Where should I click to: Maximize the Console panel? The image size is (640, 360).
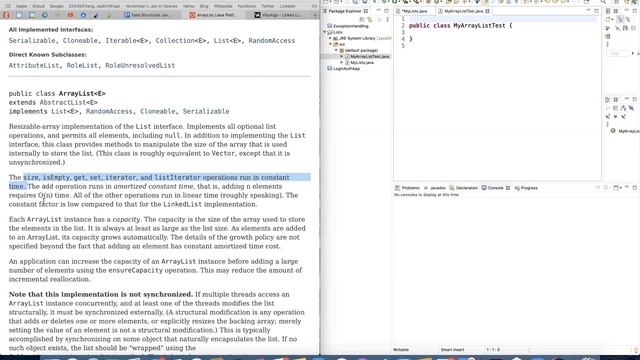click(x=635, y=188)
